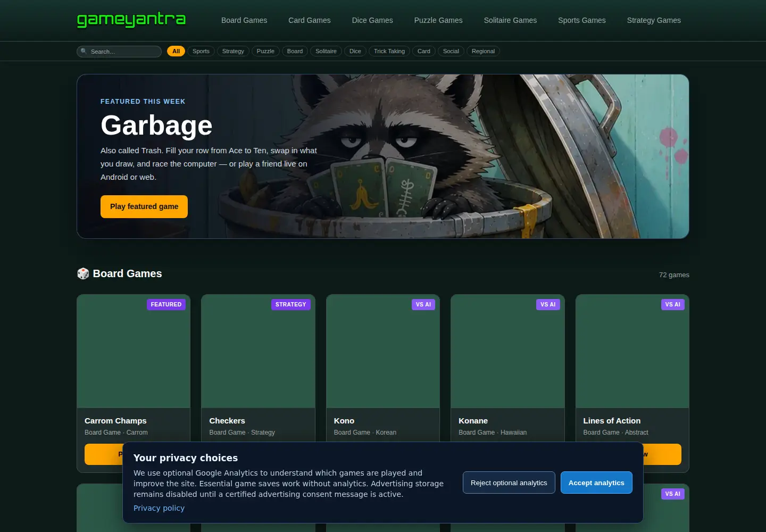The height and width of the screenshot is (532, 766).
Task: Open Dice Games in top navigation
Action: coord(372,20)
